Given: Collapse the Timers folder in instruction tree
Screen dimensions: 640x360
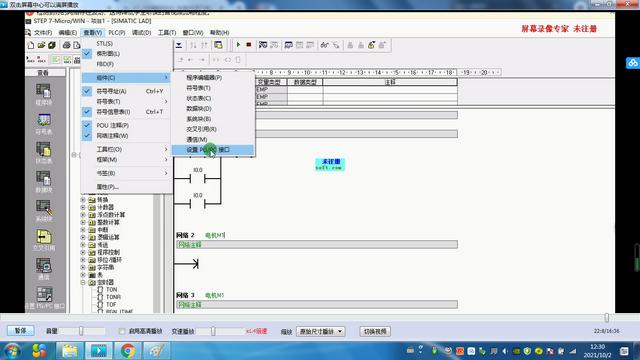Looking at the screenshot, I should point(83,282).
